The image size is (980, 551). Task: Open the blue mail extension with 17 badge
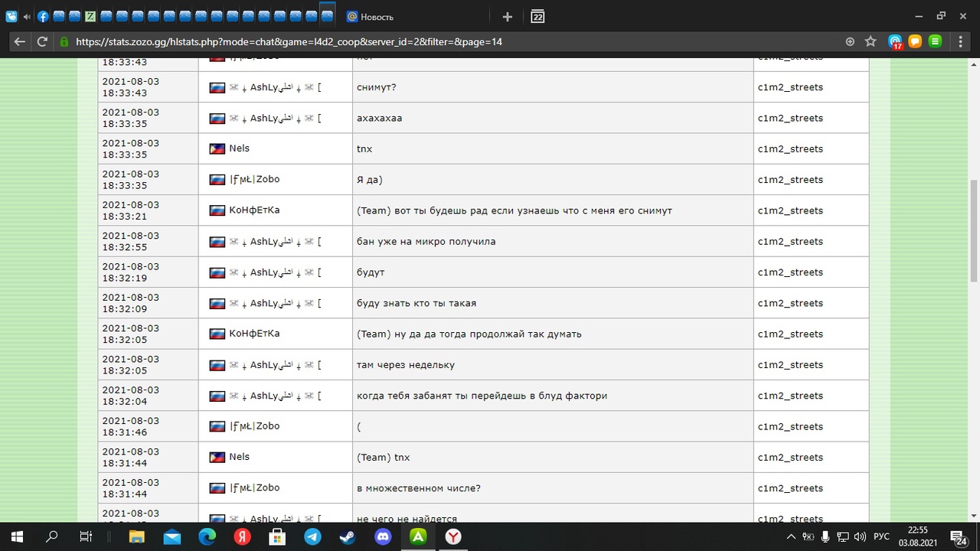pyautogui.click(x=895, y=42)
